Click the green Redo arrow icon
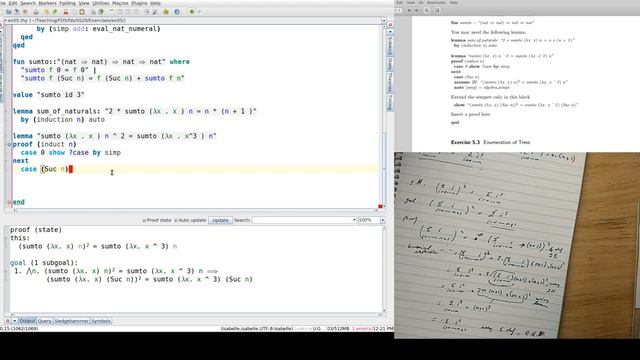640x360 pixels. point(55,12)
